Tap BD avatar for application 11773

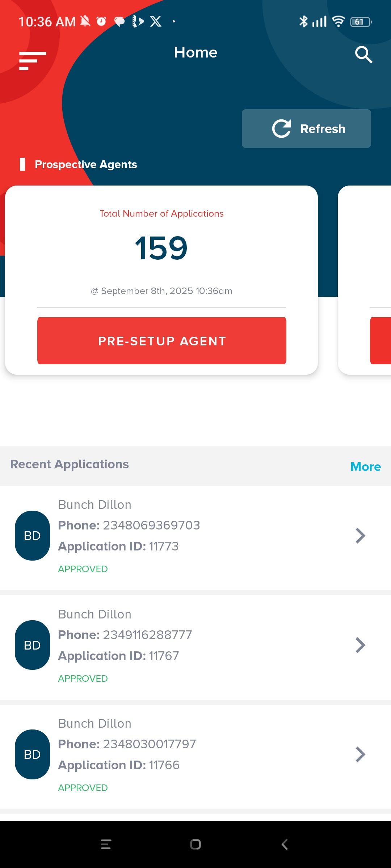coord(32,536)
